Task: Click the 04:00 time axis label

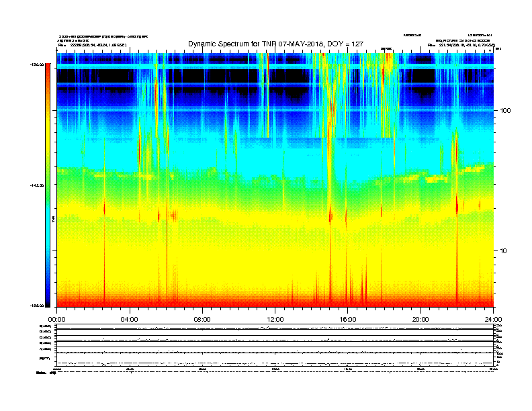Action: pos(130,320)
